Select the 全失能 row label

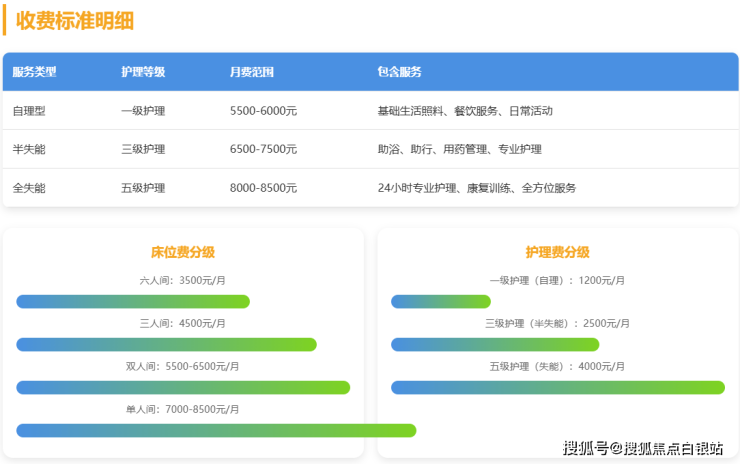tap(29, 188)
